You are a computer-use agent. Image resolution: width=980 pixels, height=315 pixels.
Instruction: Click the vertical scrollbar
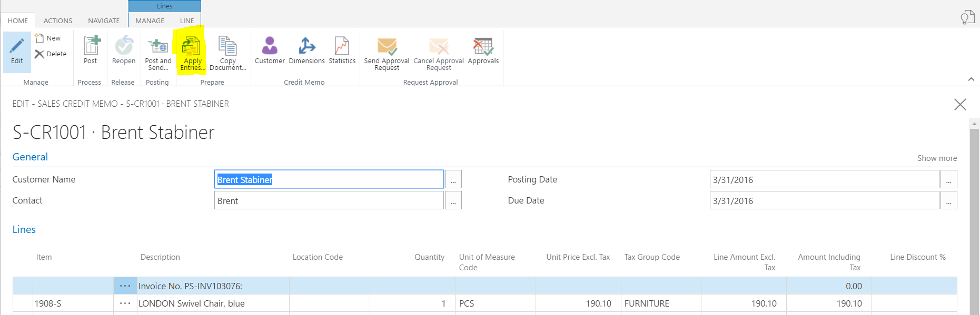tap(974, 221)
